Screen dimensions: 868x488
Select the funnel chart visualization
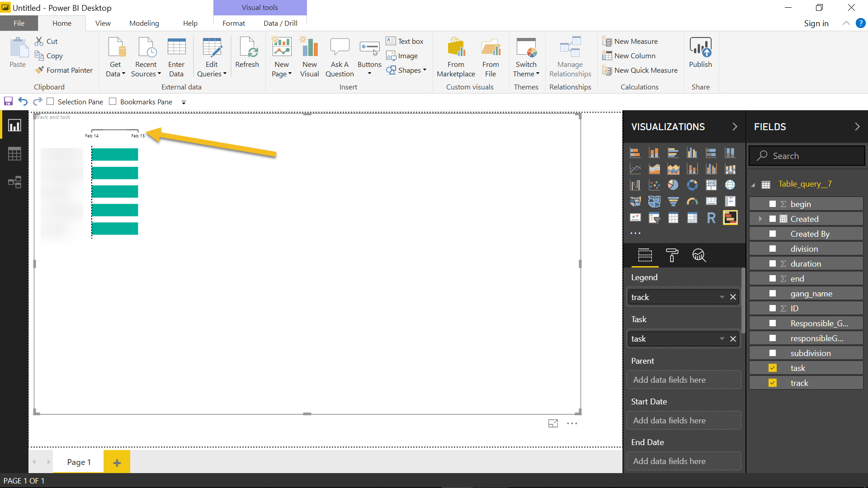click(x=673, y=202)
